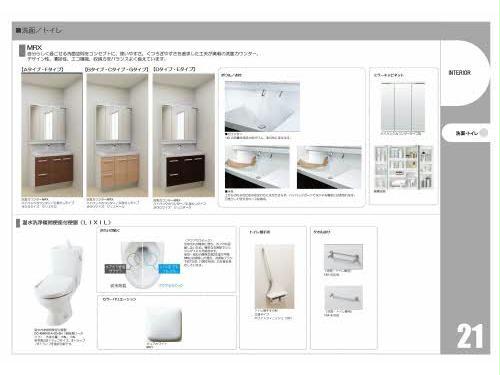The width and height of the screenshot is (500, 375).
Task: Click the right faucet basin photo
Action: 329,167
